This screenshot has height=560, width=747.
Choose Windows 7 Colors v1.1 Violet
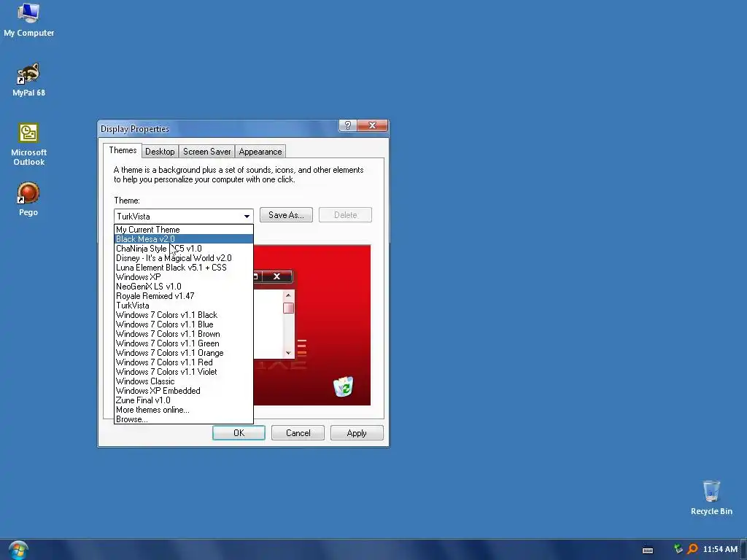184,372
